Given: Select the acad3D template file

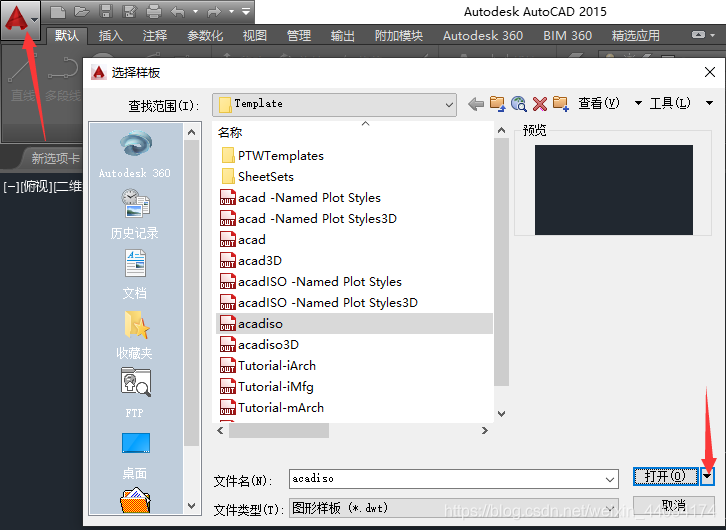Looking at the screenshot, I should (x=250, y=261).
